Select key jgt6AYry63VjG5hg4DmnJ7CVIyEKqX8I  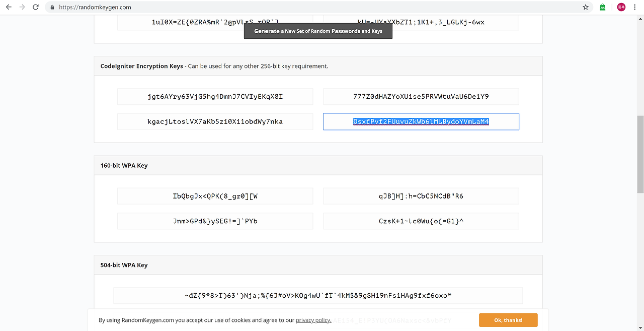point(215,96)
